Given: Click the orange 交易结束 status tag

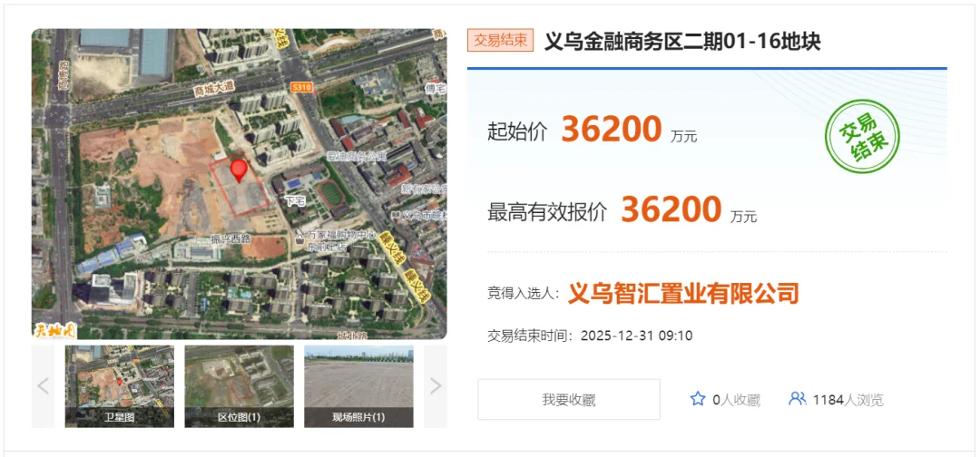Looking at the screenshot, I should click(x=500, y=41).
